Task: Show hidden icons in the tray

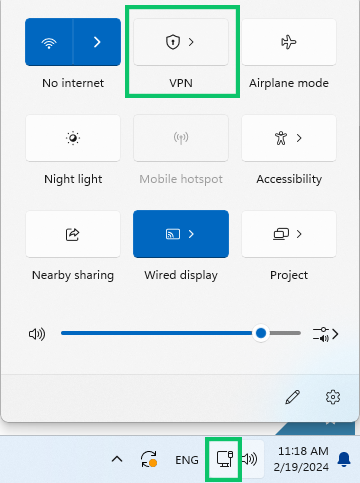Action: (x=117, y=460)
